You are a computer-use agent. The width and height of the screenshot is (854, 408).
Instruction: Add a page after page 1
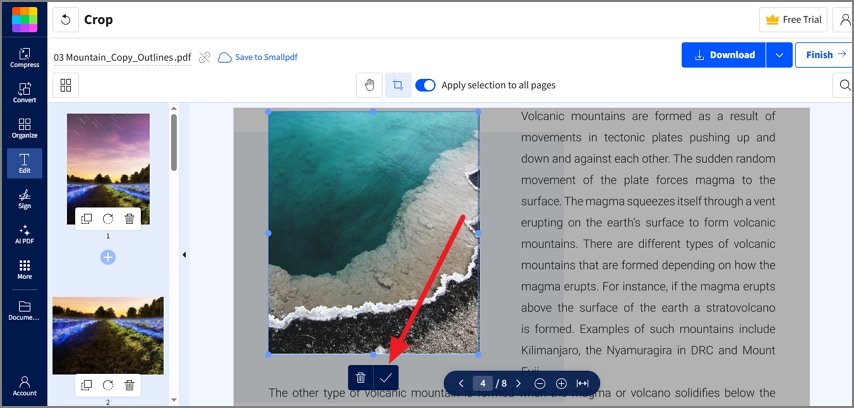(108, 257)
